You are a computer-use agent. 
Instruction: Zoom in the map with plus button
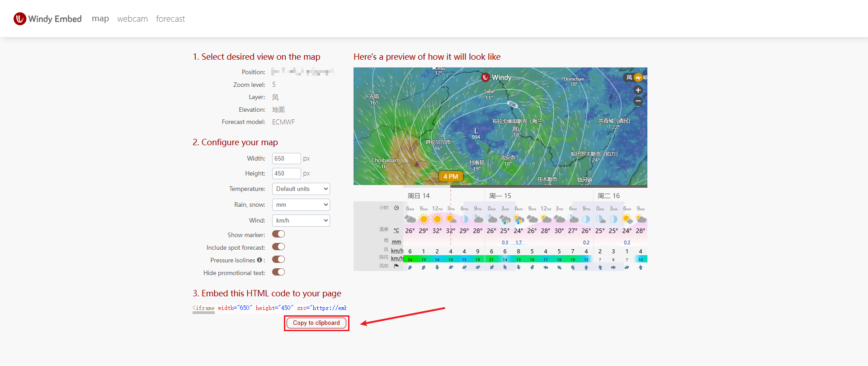click(x=638, y=90)
